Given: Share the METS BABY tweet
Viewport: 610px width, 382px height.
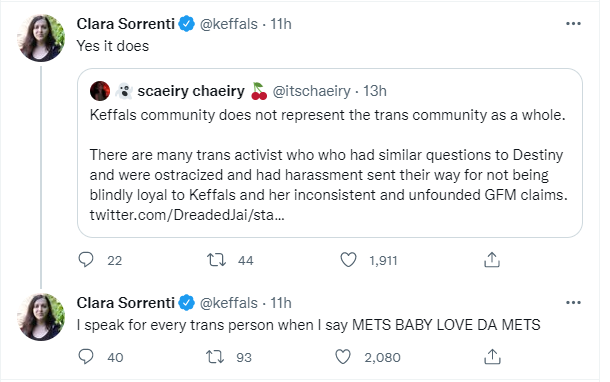Looking at the screenshot, I should tap(492, 356).
